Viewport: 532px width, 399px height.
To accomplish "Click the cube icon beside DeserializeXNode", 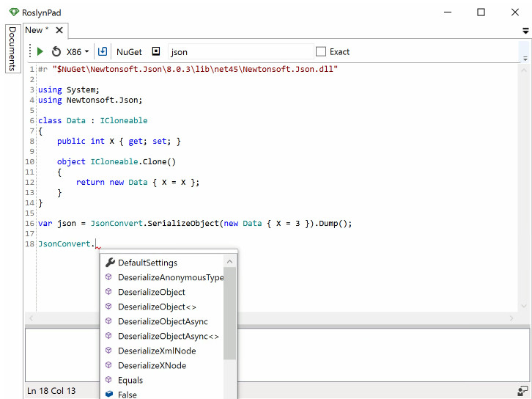I will coord(108,365).
